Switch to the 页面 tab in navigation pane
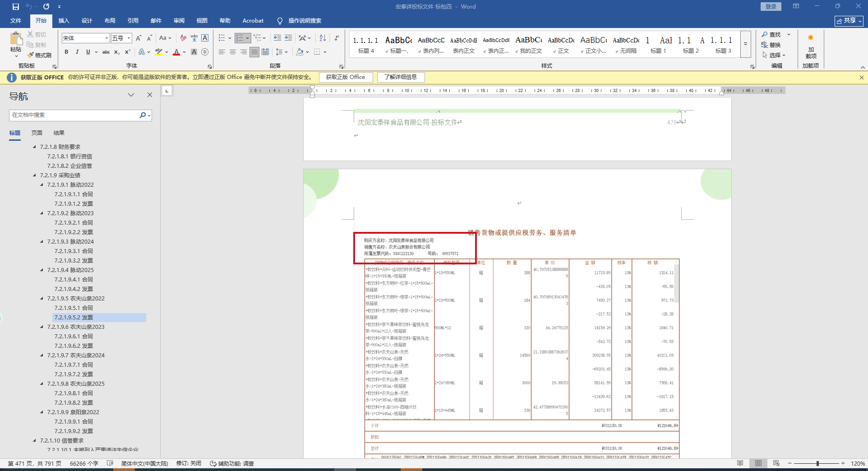This screenshot has height=471, width=868. point(37,133)
